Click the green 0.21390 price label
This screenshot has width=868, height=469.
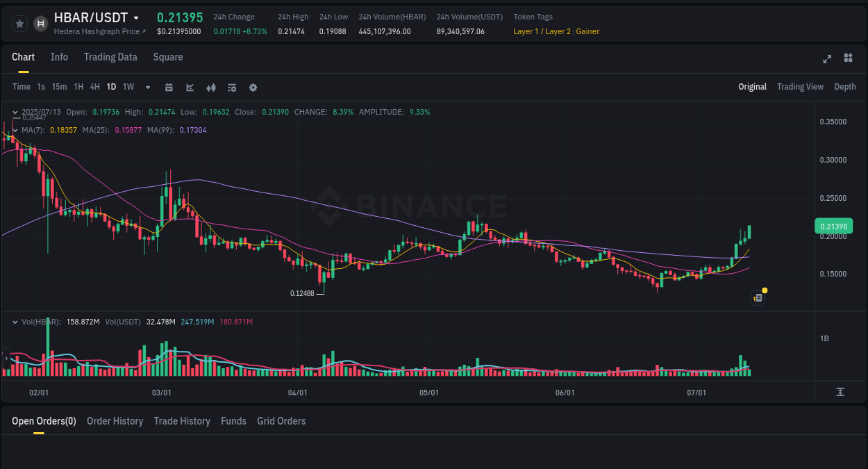coord(833,226)
